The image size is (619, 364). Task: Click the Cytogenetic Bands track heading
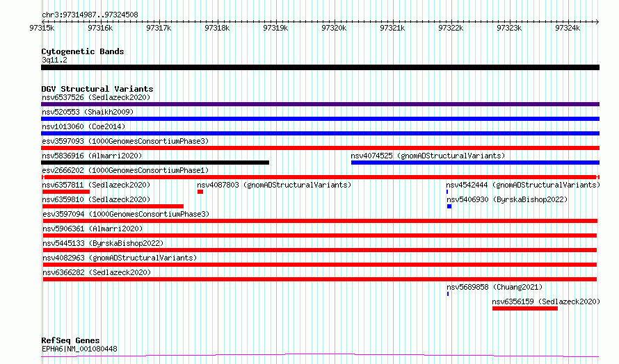tap(83, 51)
